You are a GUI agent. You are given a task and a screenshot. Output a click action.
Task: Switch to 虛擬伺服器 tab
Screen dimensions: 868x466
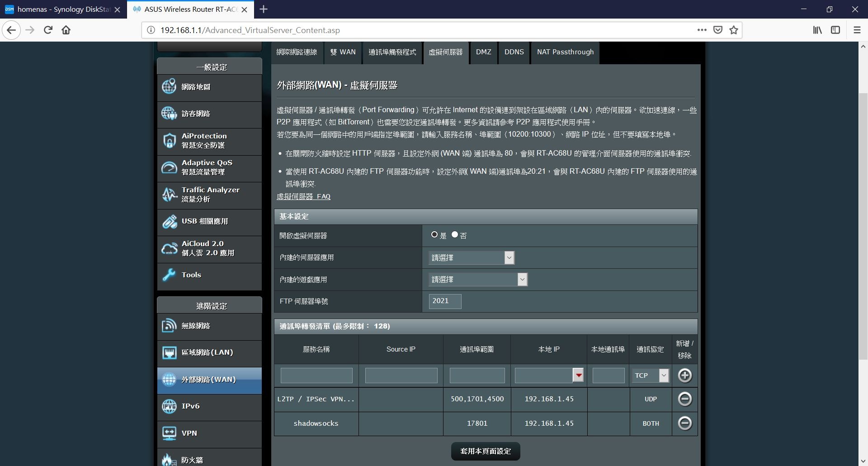point(446,52)
